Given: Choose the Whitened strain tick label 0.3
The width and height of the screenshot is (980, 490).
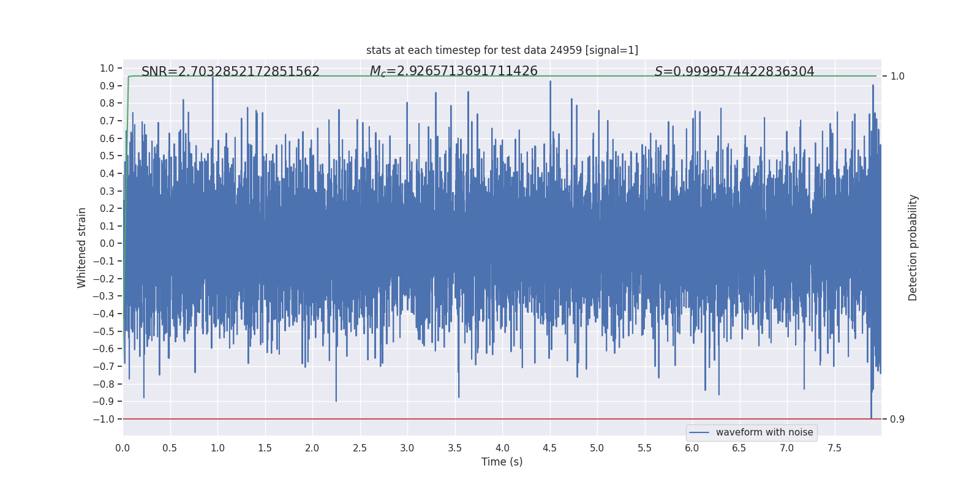Looking at the screenshot, I should point(107,191).
